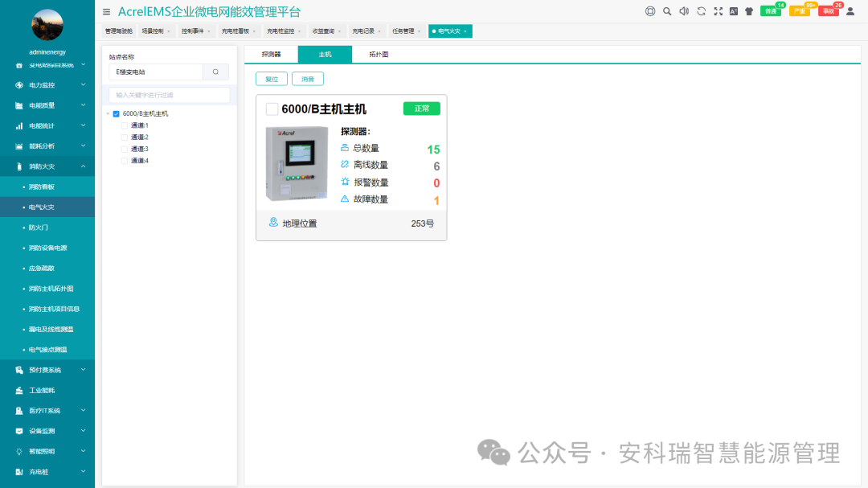Check the 通道:4 checkbox
868x488 pixels.
pos(124,161)
